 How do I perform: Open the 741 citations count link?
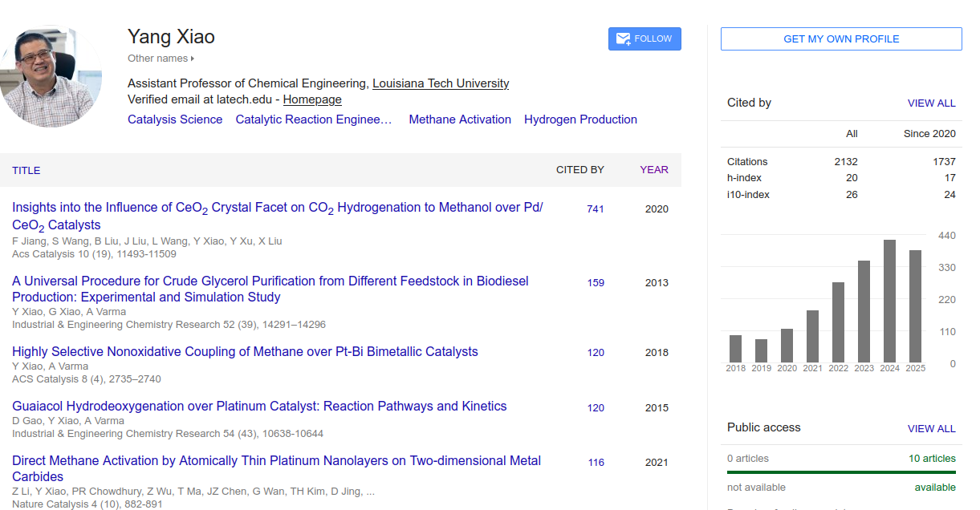point(595,209)
